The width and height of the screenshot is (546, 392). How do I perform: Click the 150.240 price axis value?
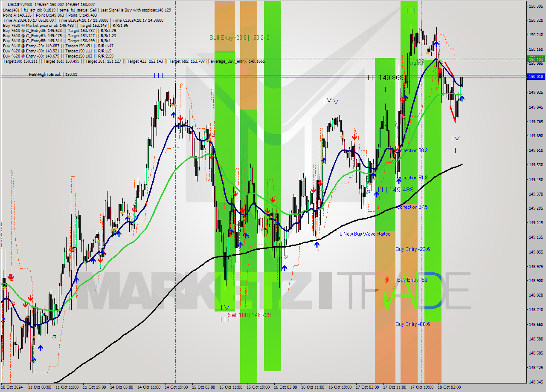click(536, 35)
